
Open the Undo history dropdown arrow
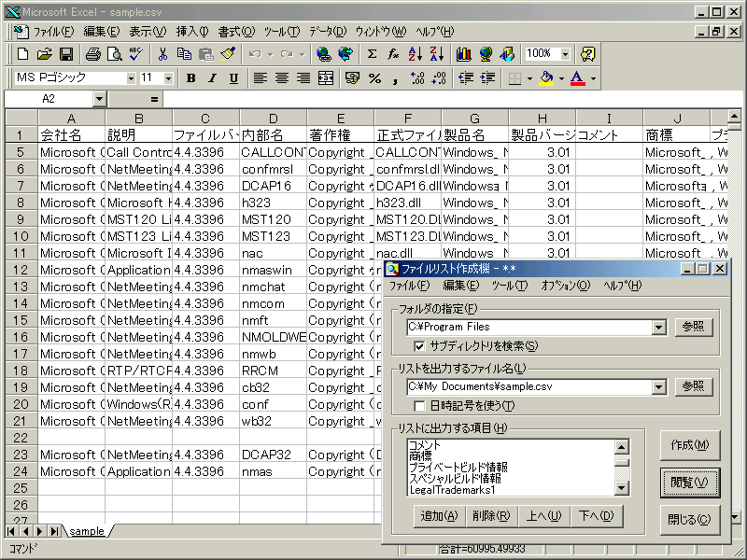[x=271, y=54]
